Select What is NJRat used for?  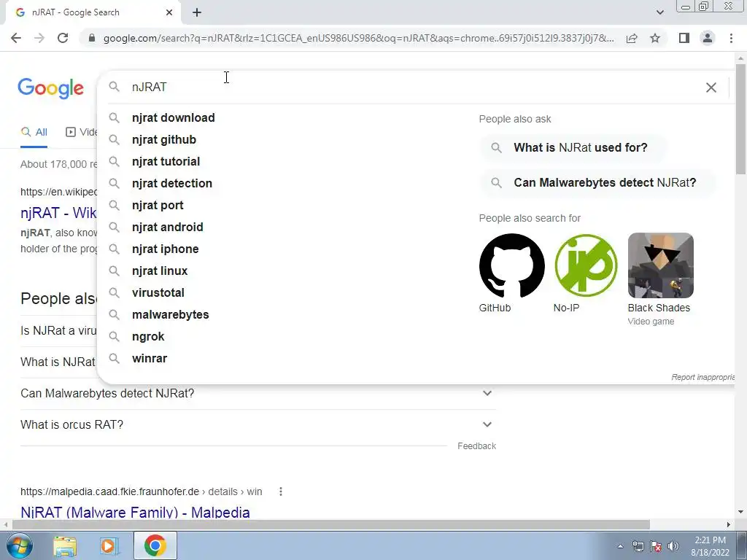(574, 147)
